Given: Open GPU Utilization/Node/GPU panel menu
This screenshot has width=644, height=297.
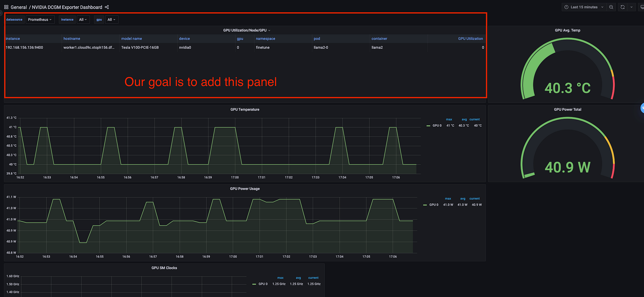Looking at the screenshot, I should click(247, 30).
